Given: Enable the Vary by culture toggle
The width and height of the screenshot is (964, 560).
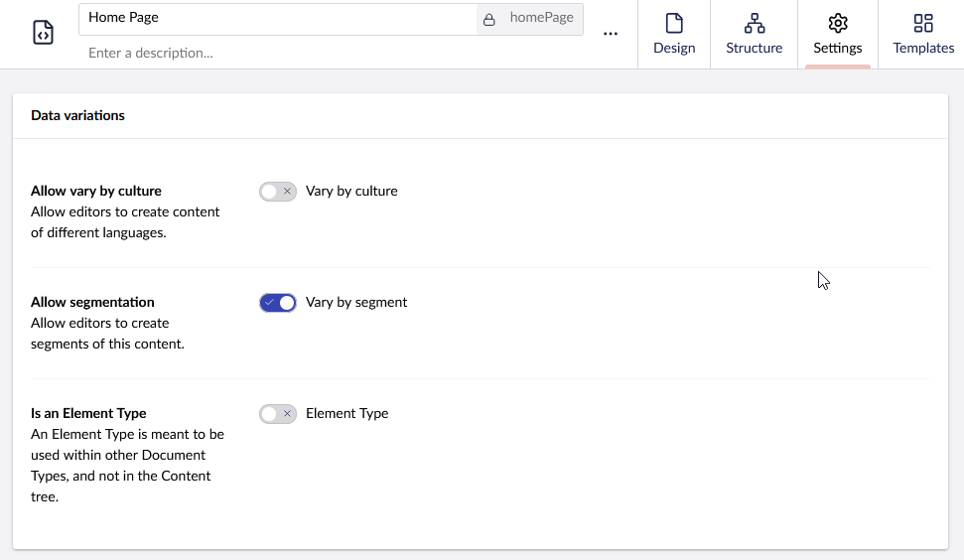Looking at the screenshot, I should click(278, 192).
